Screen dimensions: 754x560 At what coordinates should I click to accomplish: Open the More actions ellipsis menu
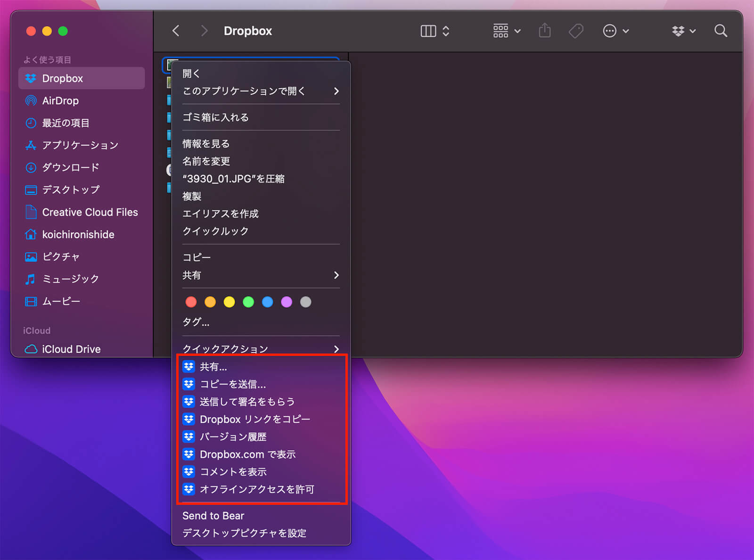[x=615, y=31]
